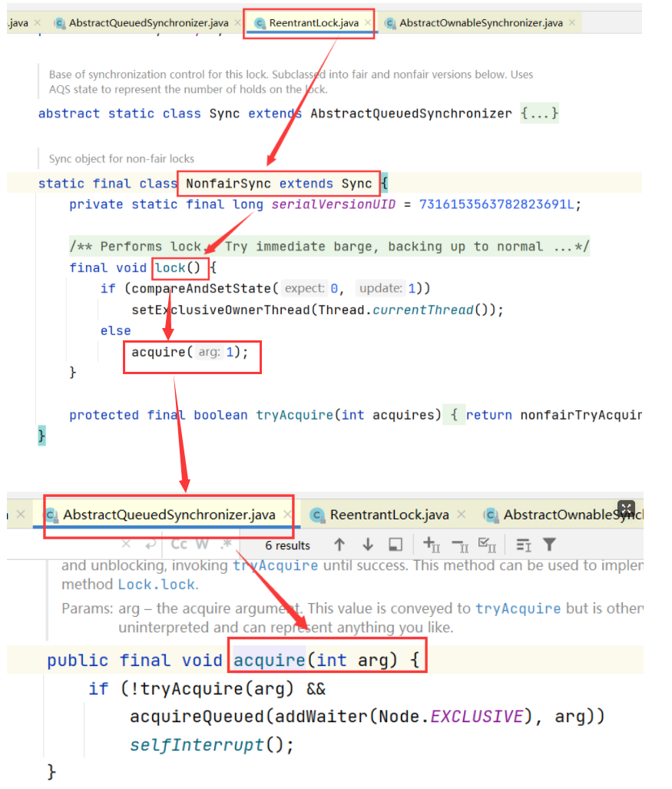Image resolution: width=672 pixels, height=789 pixels.
Task: Toggle Regex (.*) search option
Action: click(227, 544)
